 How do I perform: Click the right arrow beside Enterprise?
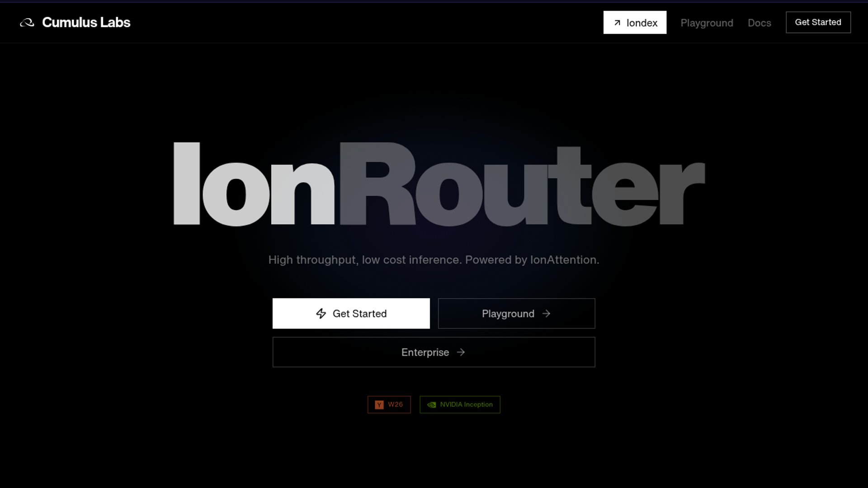[x=461, y=352]
